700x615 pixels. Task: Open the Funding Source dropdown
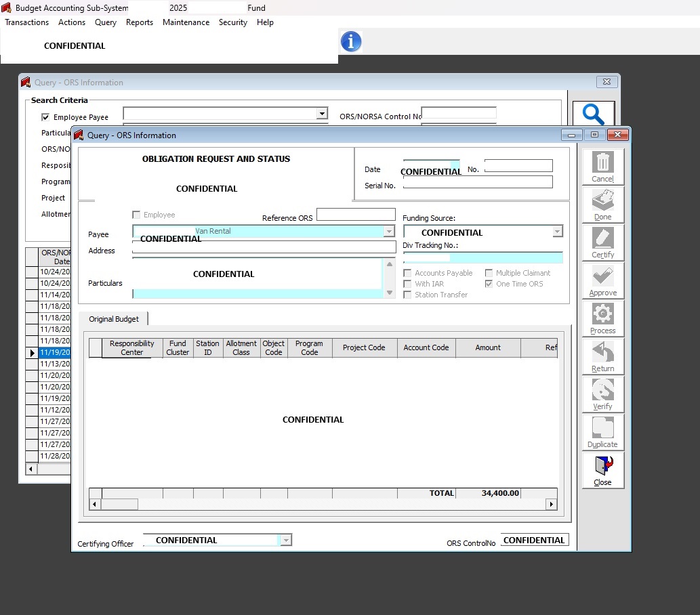557,232
